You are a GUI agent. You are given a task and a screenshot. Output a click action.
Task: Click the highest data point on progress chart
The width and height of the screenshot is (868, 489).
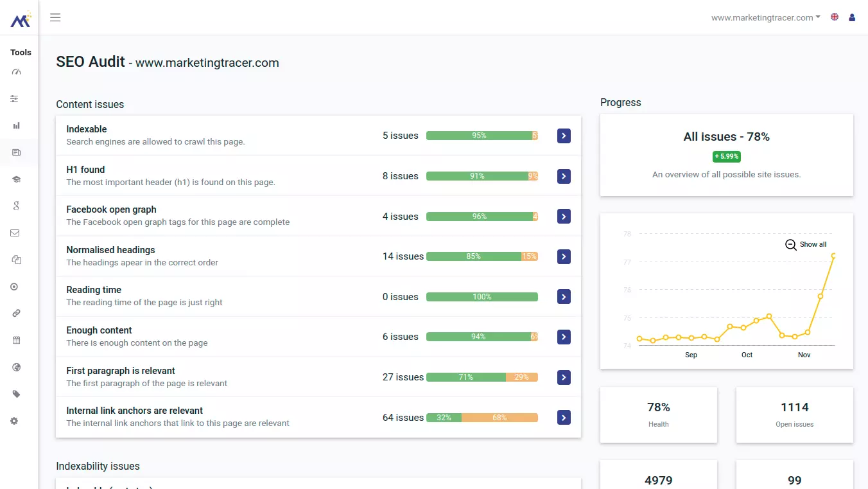click(833, 256)
